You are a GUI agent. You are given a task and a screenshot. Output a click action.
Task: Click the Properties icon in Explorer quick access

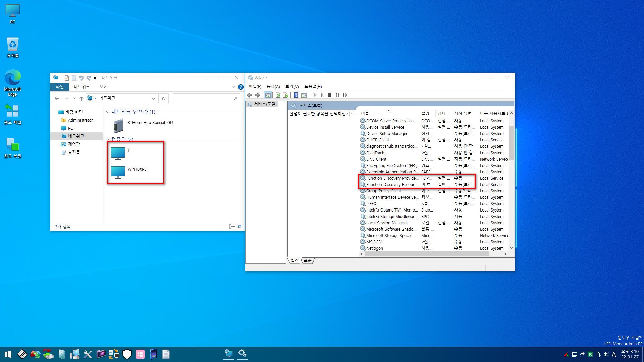pos(67,78)
